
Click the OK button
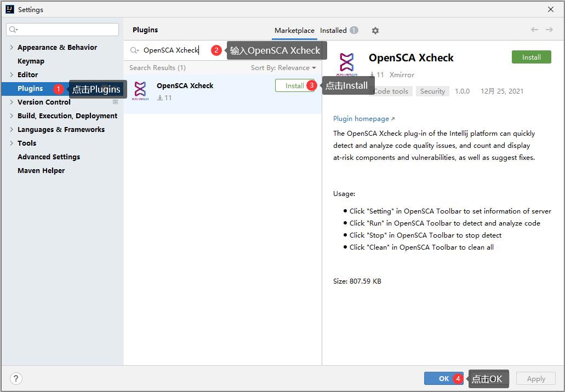443,378
